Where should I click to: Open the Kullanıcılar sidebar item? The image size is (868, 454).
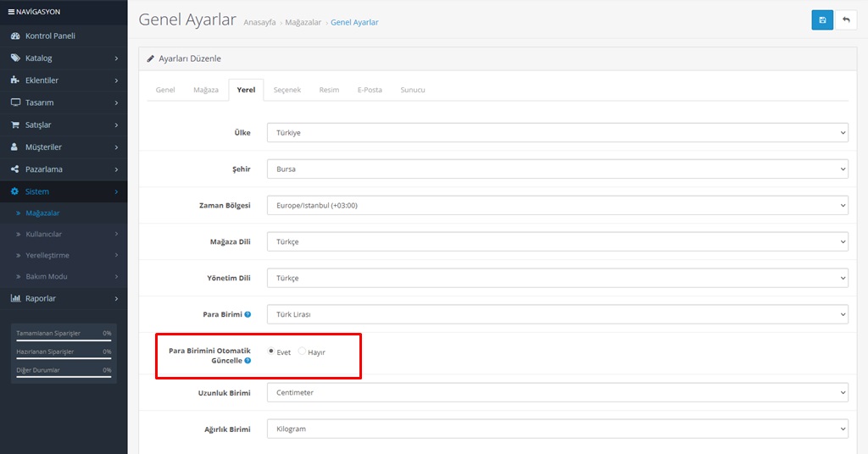click(64, 234)
